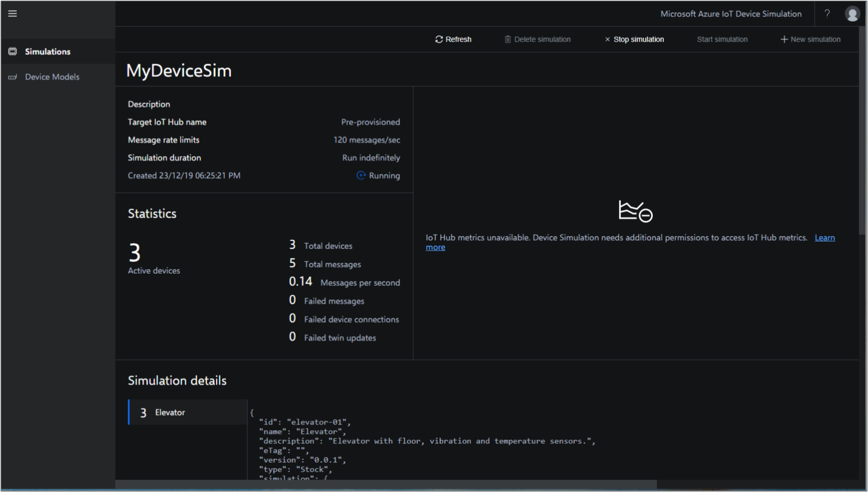Click the MyDeviceSim simulation title
This screenshot has width=868, height=492.
point(179,71)
